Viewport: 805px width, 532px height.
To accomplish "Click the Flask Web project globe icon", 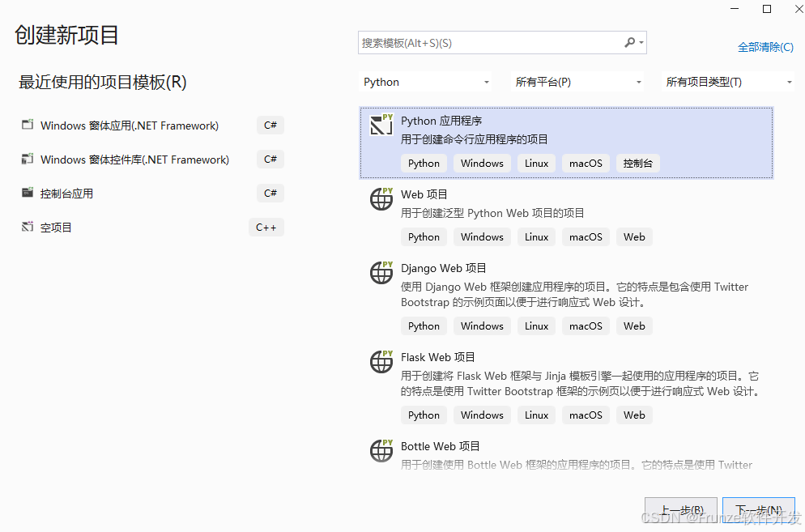I will (381, 361).
